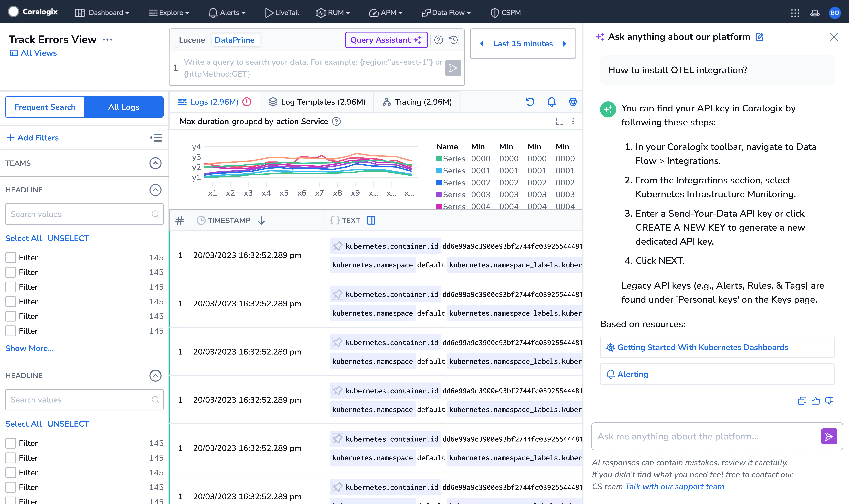The height and width of the screenshot is (504, 849).
Task: Open LiveTail from the top navigation
Action: coord(282,13)
